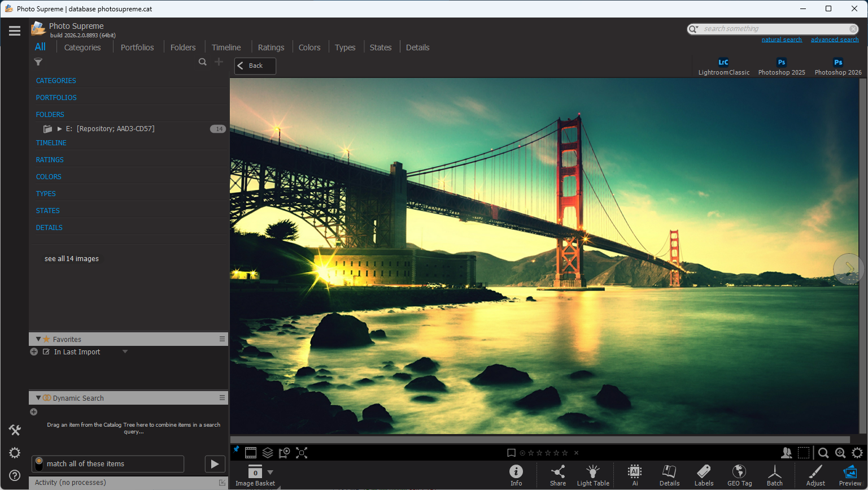Open the Ai tool
868x490 pixels.
tap(635, 475)
